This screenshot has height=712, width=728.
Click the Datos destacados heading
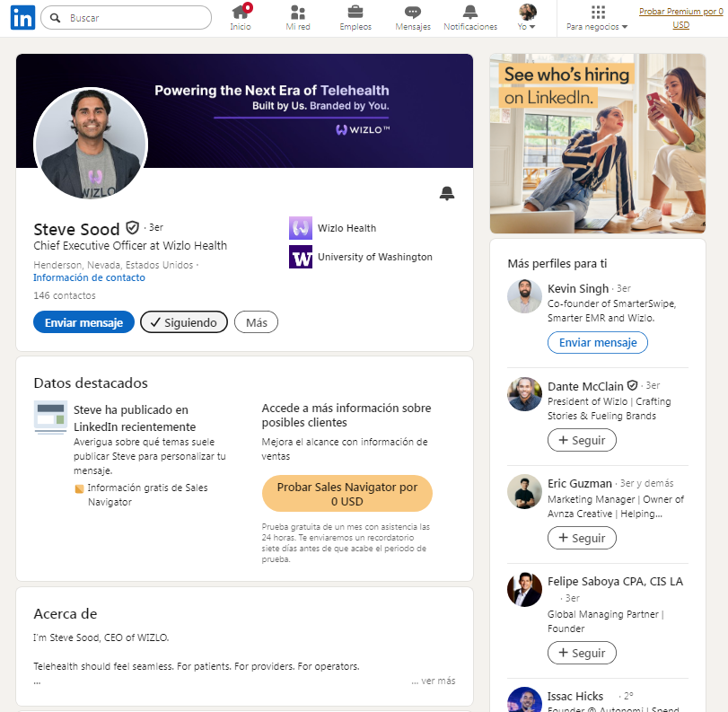[91, 382]
